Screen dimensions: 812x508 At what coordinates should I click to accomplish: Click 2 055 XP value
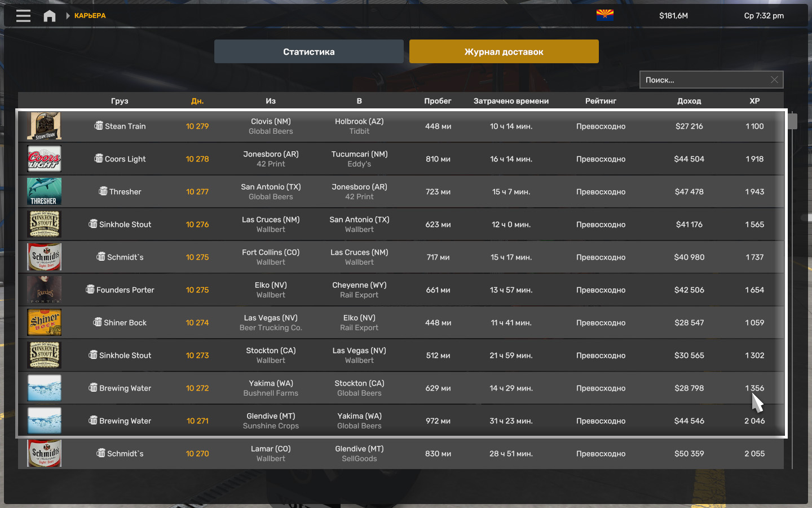coord(754,453)
